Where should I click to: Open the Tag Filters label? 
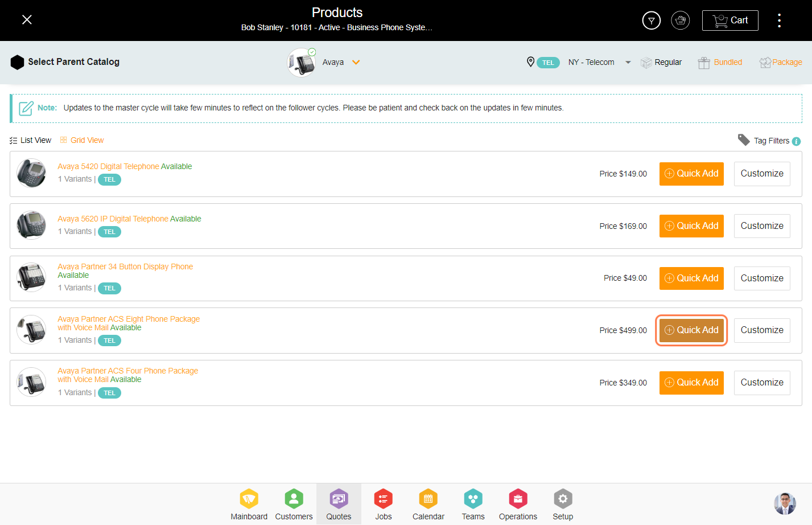point(772,141)
